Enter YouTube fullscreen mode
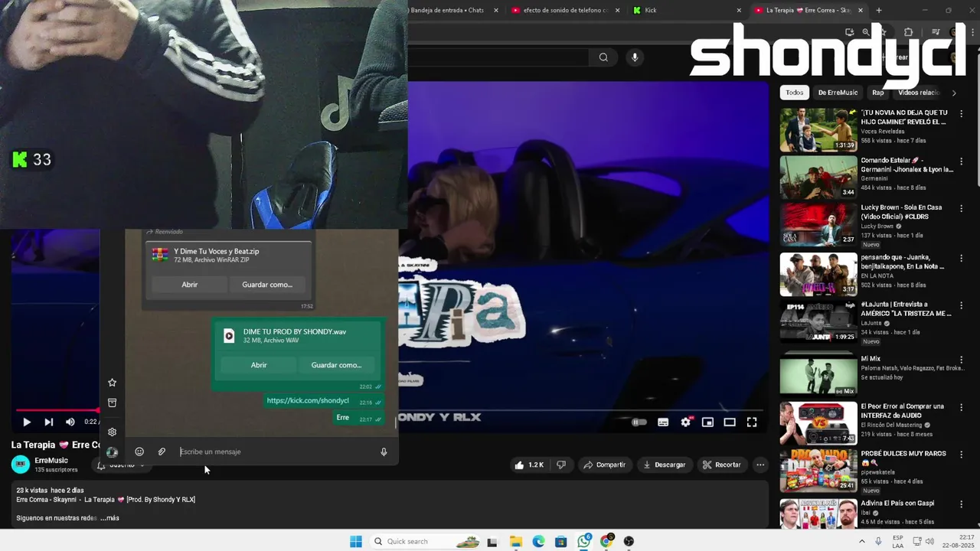Viewport: 980px width, 551px height. tap(752, 422)
